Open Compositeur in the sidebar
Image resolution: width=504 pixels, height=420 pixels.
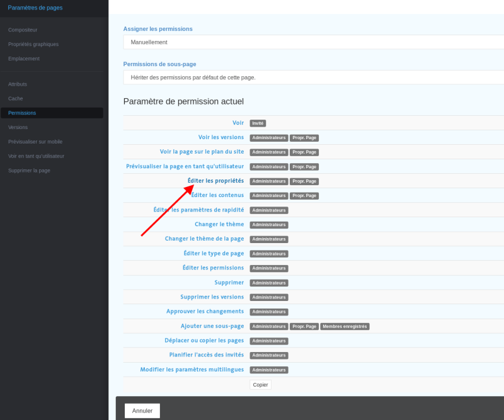coord(23,30)
